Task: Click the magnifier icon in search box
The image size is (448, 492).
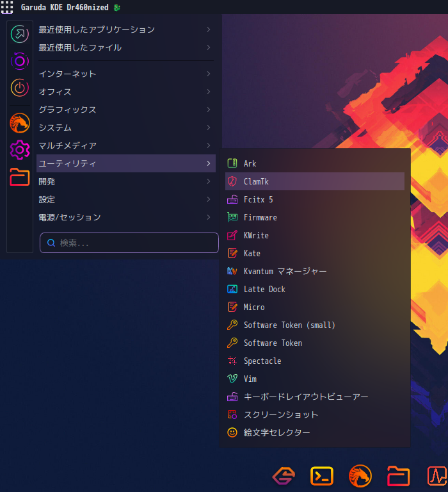Action: tap(51, 243)
